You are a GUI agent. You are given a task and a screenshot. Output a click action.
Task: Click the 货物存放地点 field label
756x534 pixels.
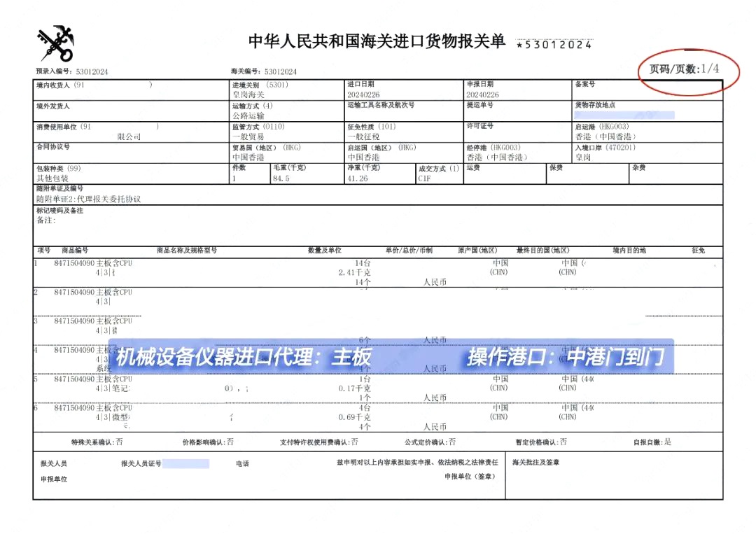click(595, 105)
